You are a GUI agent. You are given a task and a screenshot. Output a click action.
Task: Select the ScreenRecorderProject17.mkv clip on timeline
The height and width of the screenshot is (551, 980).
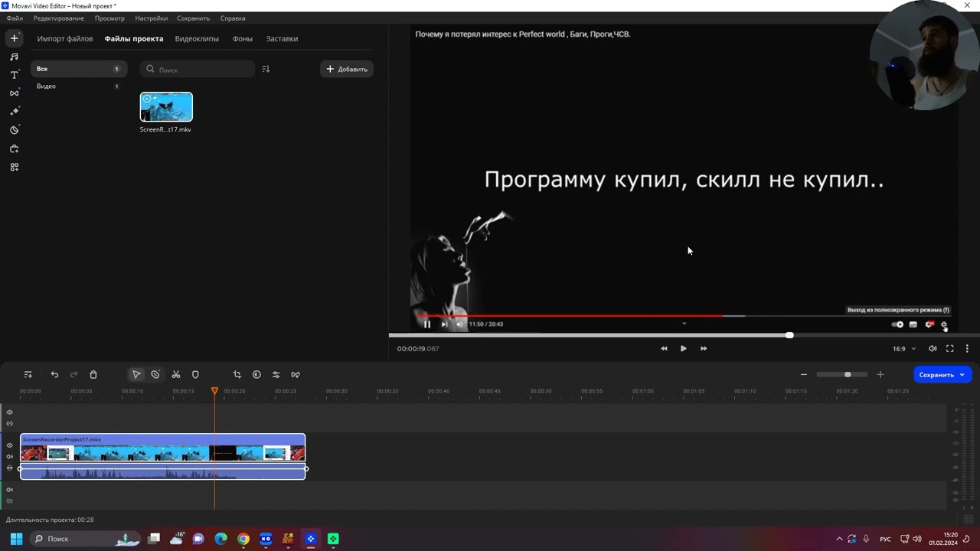coord(163,456)
